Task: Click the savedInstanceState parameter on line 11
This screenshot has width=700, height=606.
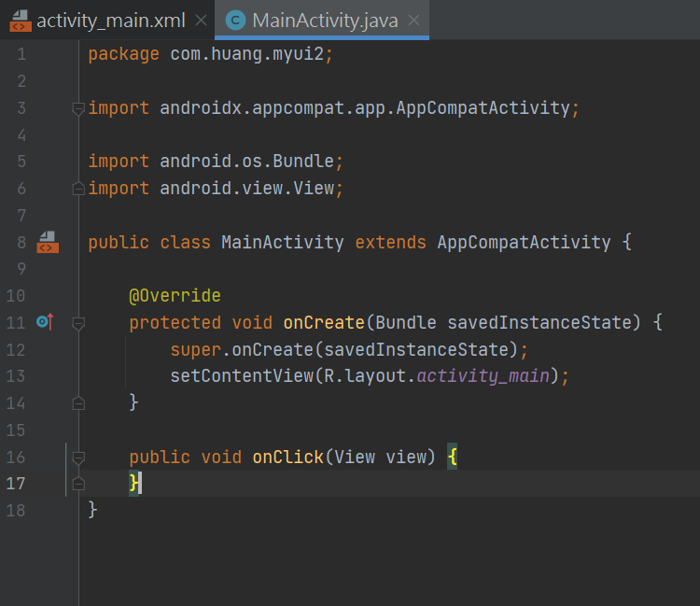Action: coord(539,322)
